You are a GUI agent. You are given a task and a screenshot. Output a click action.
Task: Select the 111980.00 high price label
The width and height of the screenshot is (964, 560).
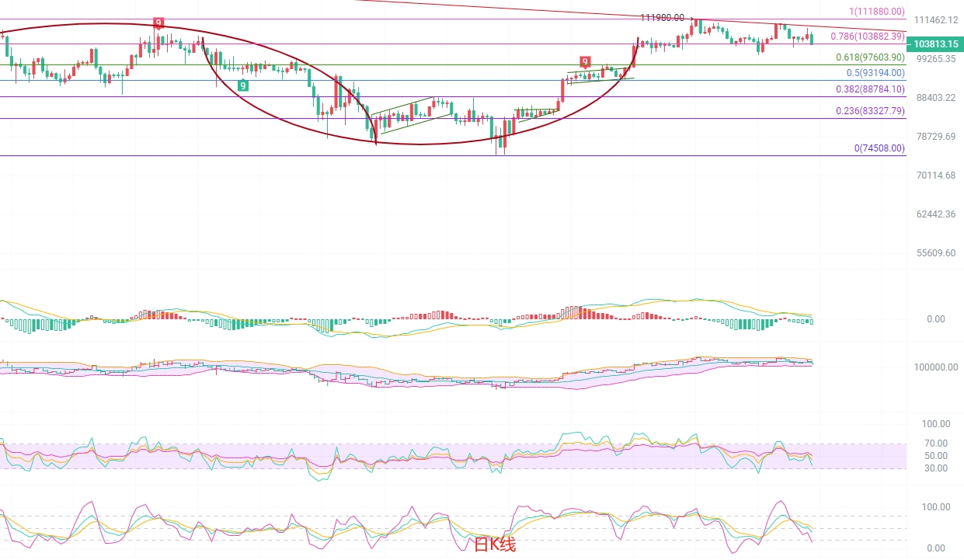click(x=663, y=17)
